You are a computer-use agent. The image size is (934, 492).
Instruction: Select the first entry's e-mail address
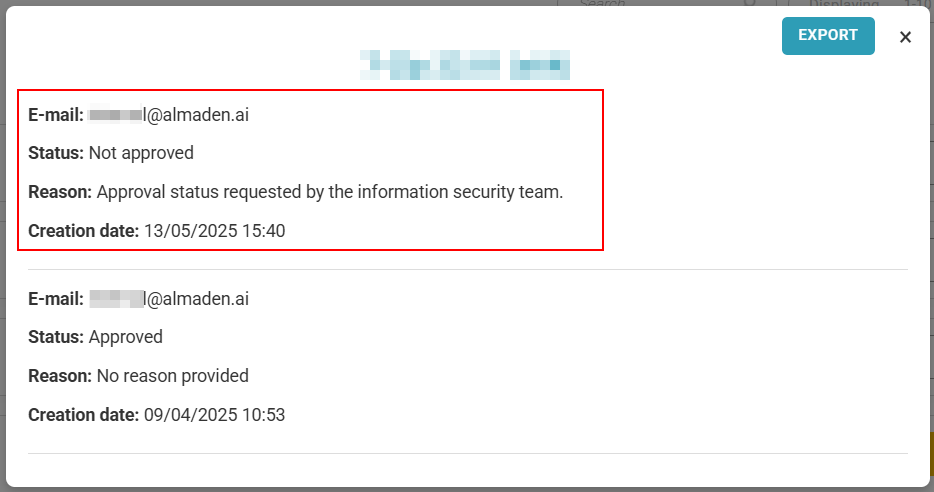pyautogui.click(x=169, y=114)
